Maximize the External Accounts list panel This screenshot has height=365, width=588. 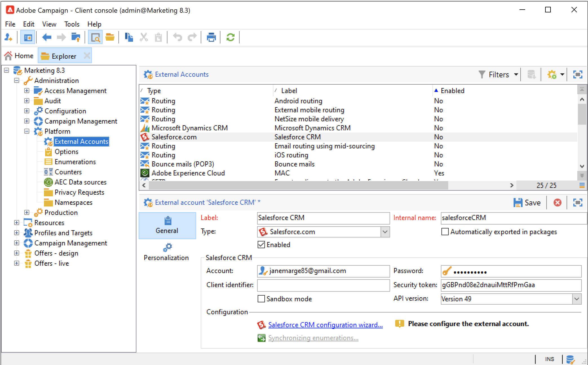578,74
